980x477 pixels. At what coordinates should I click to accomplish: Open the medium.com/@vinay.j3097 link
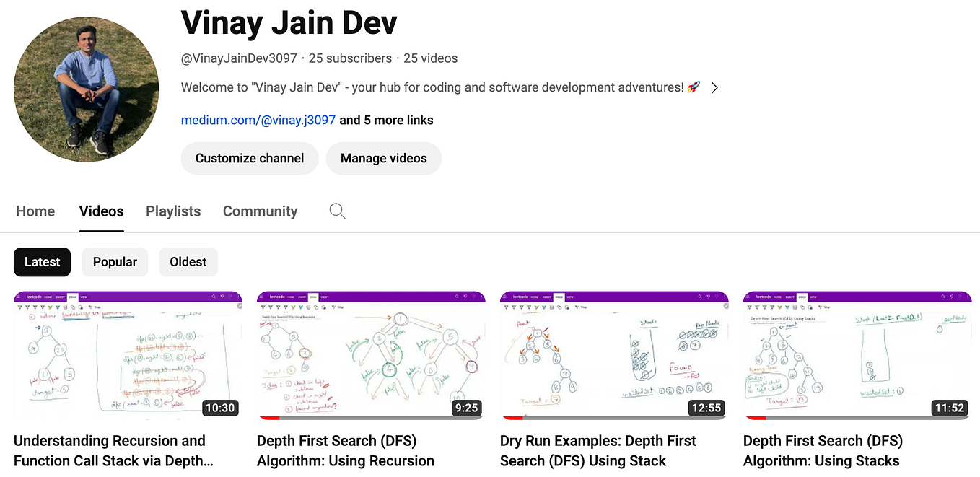click(258, 120)
